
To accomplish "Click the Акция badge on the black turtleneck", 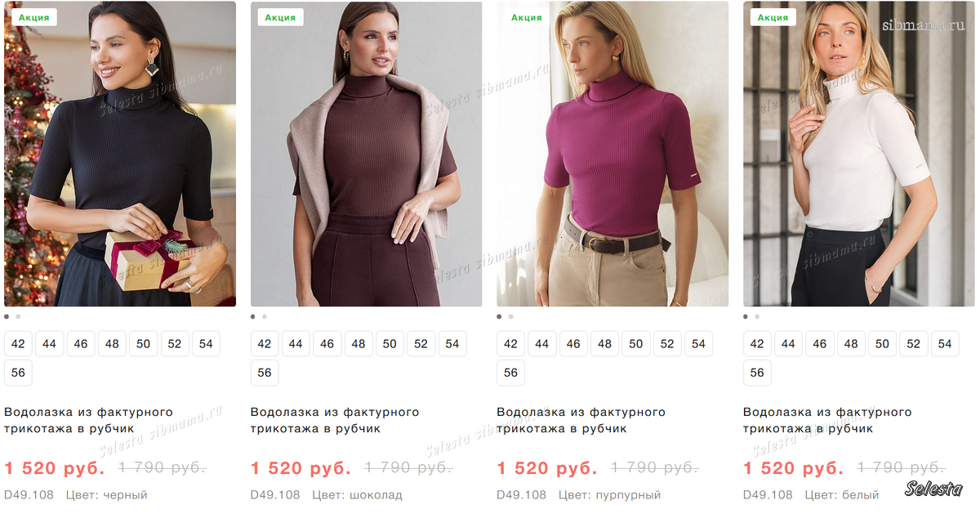I will pyautogui.click(x=33, y=17).
